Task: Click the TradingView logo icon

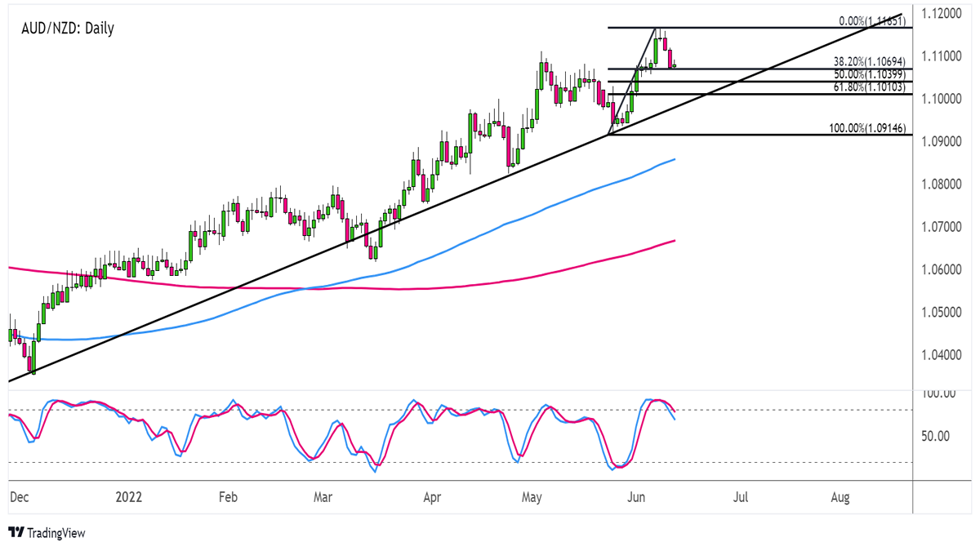Action: point(16,532)
